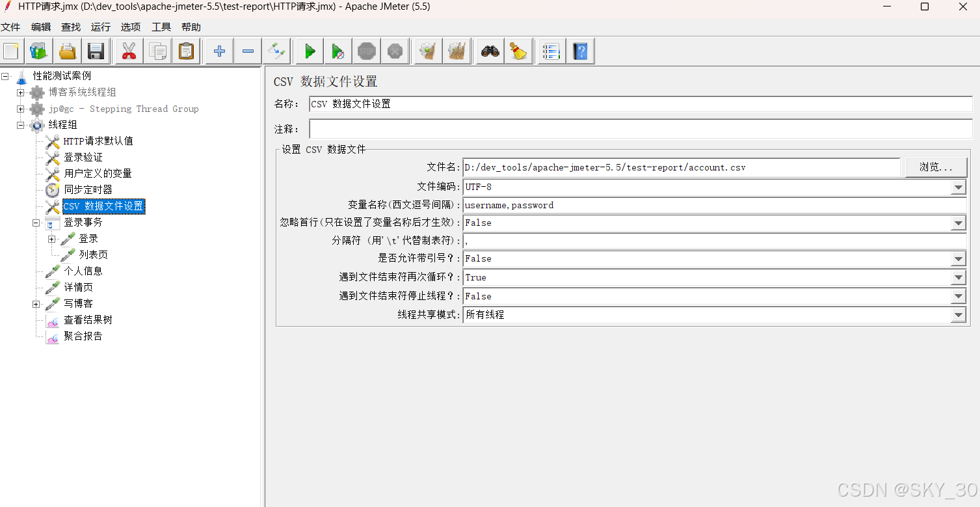The image size is (980, 507).
Task: Maximize the JMeter window
Action: tap(924, 7)
